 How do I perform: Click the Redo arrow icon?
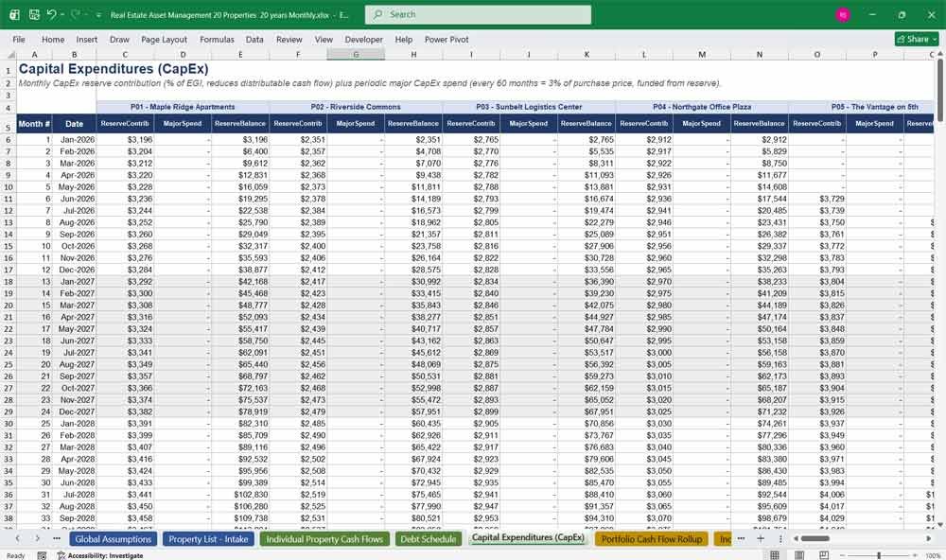click(x=75, y=14)
